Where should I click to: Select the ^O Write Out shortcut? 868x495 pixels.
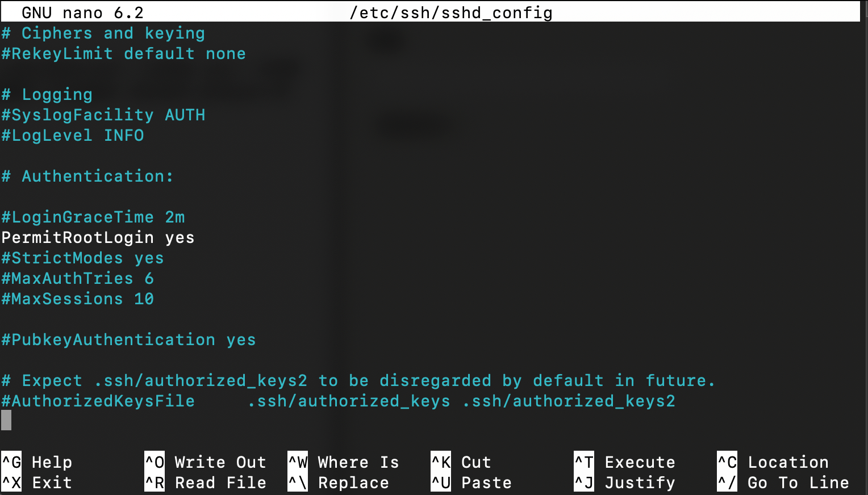point(206,462)
